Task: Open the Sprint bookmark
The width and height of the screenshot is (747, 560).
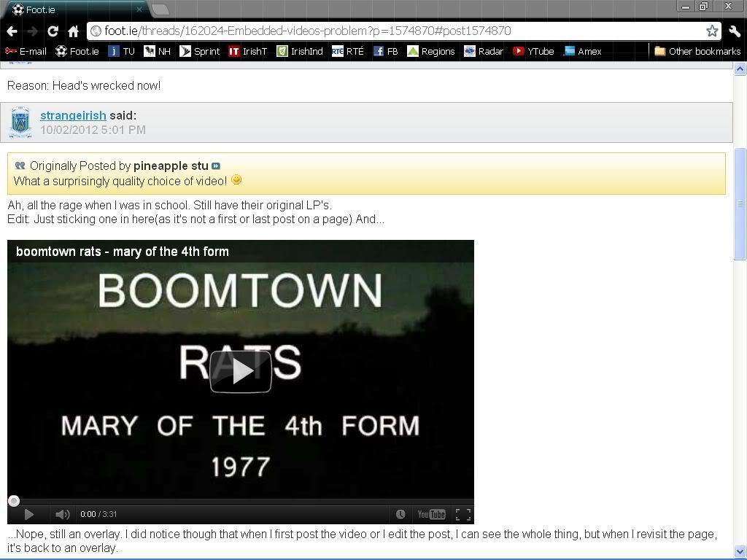Action: pos(200,51)
